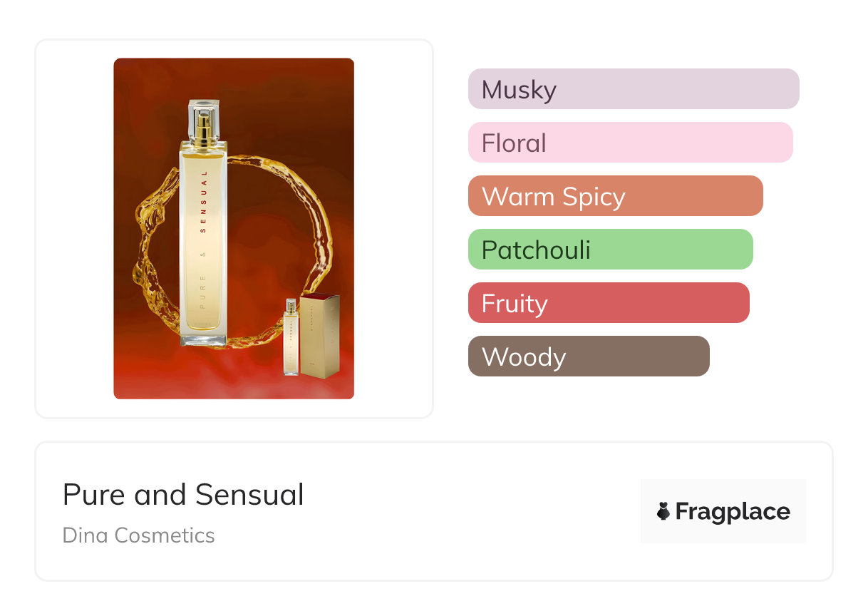The image size is (868, 616).
Task: Select the green Patchouli accord bar
Action: coord(611,250)
